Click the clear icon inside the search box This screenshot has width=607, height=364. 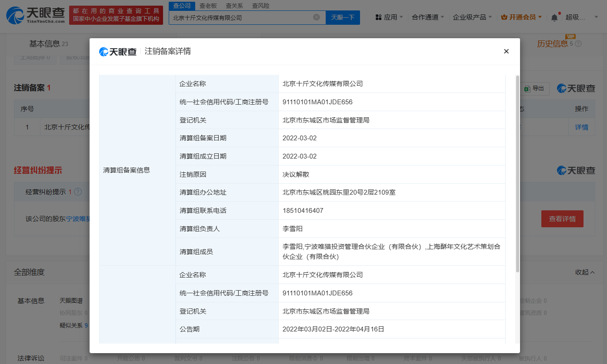coord(317,17)
